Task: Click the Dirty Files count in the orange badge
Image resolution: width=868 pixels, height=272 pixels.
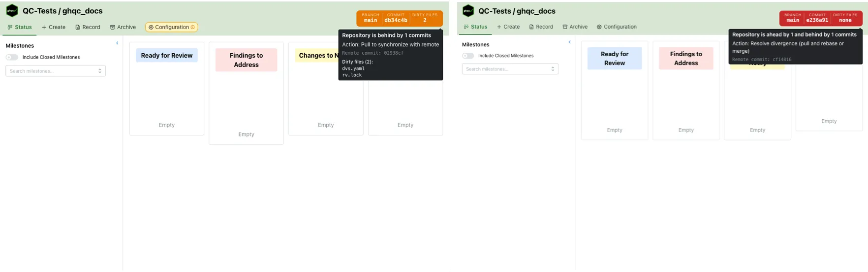Action: coord(425,20)
